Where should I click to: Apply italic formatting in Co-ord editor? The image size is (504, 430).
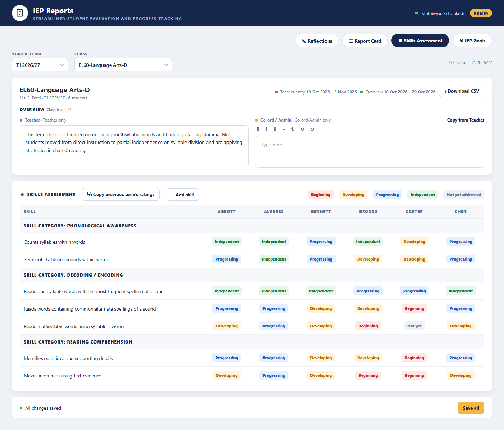[x=266, y=129]
